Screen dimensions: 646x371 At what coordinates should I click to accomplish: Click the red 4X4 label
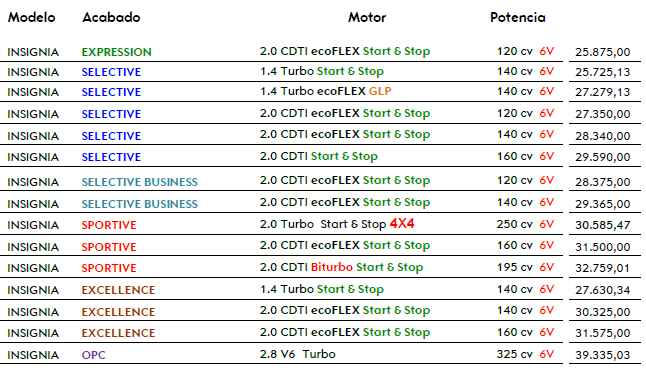point(402,224)
